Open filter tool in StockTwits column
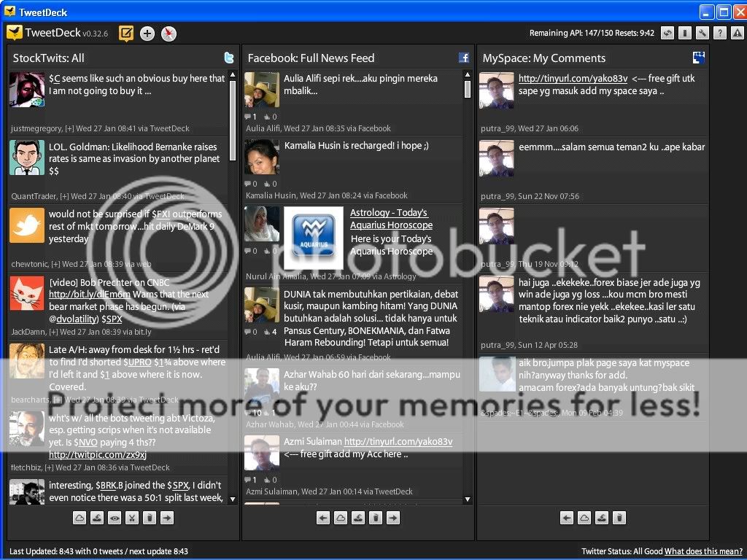The width and height of the screenshot is (747, 560). (x=132, y=518)
